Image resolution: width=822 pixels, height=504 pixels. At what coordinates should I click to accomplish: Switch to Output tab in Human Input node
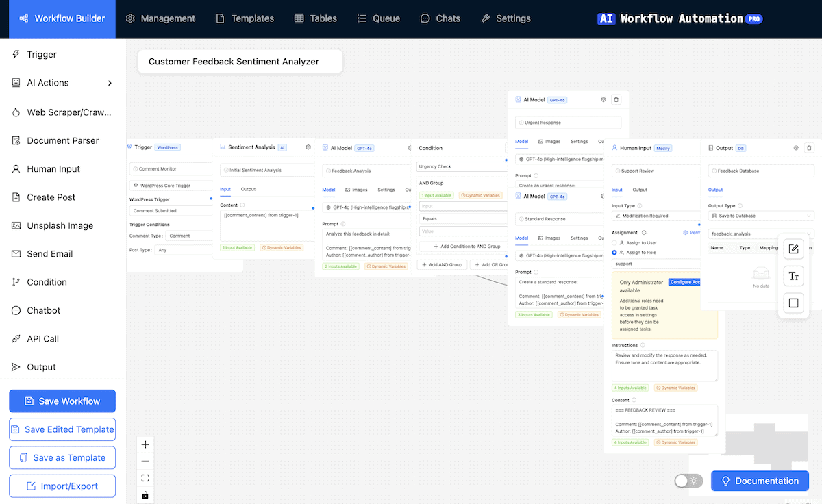coord(640,190)
